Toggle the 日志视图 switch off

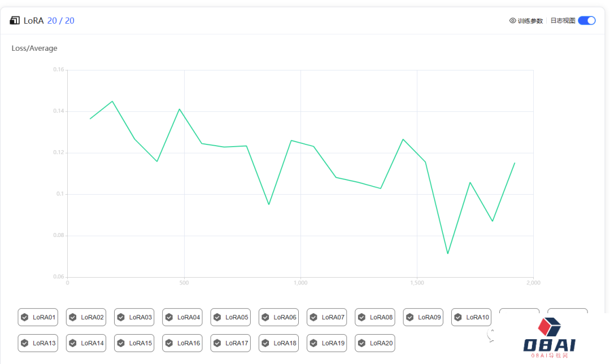coord(586,21)
